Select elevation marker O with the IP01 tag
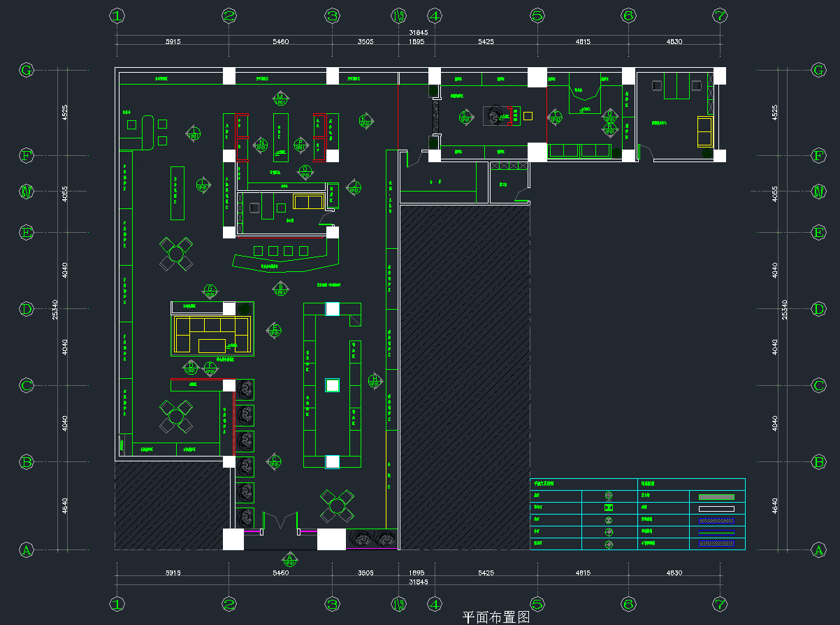Image resolution: width=840 pixels, height=625 pixels. click(305, 171)
